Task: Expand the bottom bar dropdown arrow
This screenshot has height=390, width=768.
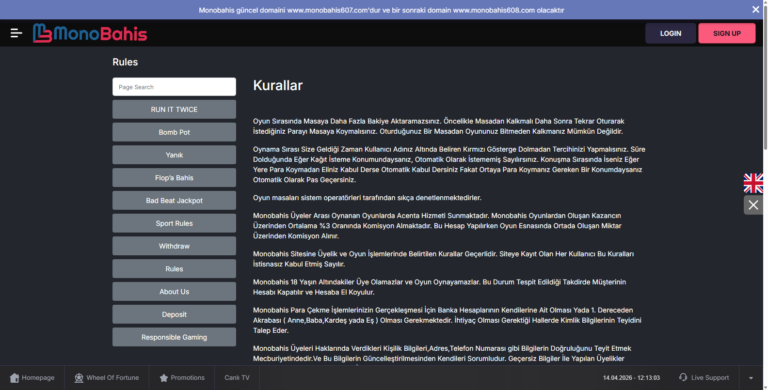Action: [x=751, y=378]
